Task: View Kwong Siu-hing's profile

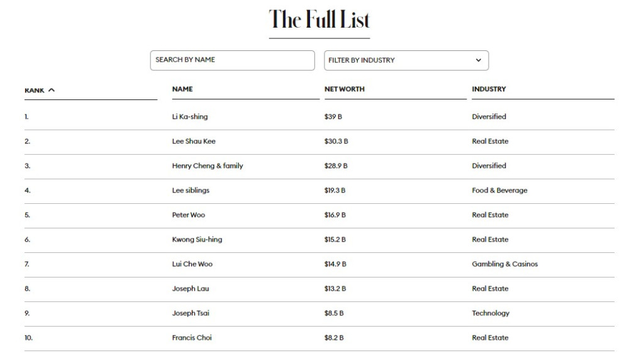Action: (197, 240)
